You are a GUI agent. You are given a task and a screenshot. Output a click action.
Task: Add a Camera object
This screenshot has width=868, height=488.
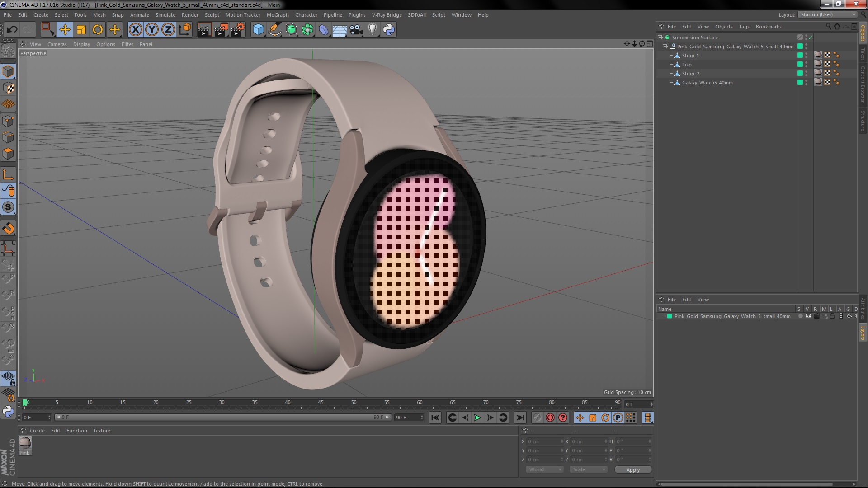356,30
